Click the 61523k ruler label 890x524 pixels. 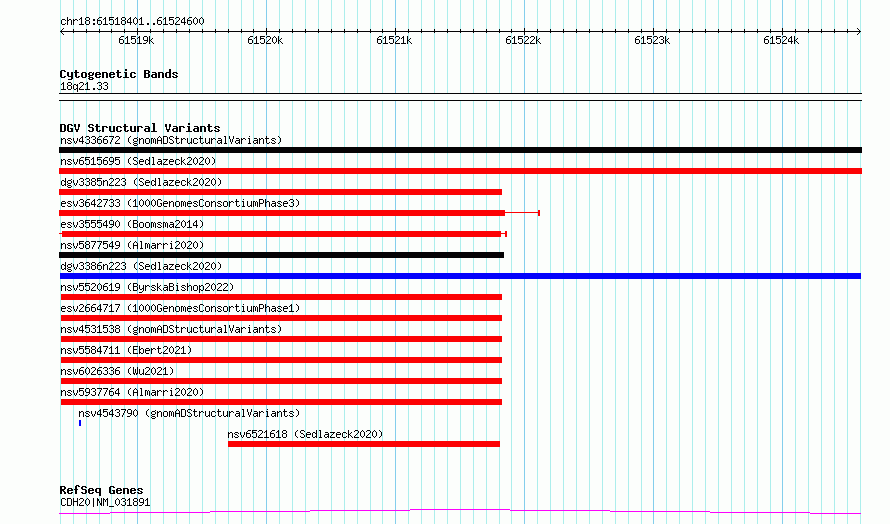click(x=652, y=41)
